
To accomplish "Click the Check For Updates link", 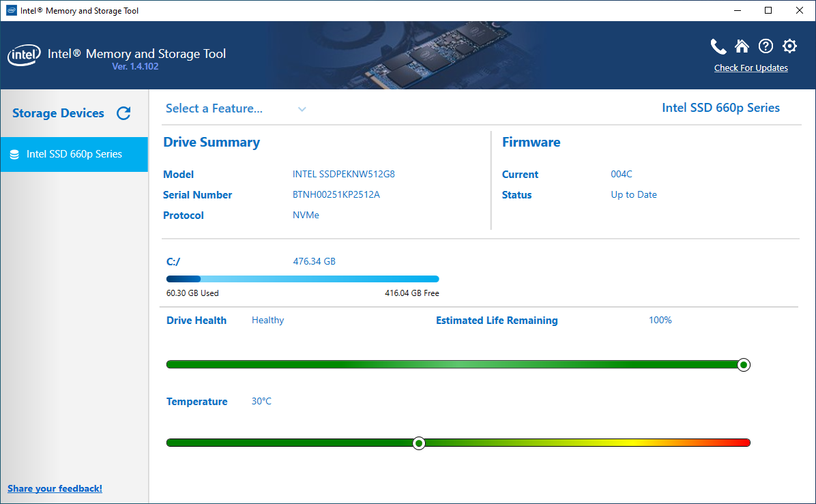I will coord(751,68).
